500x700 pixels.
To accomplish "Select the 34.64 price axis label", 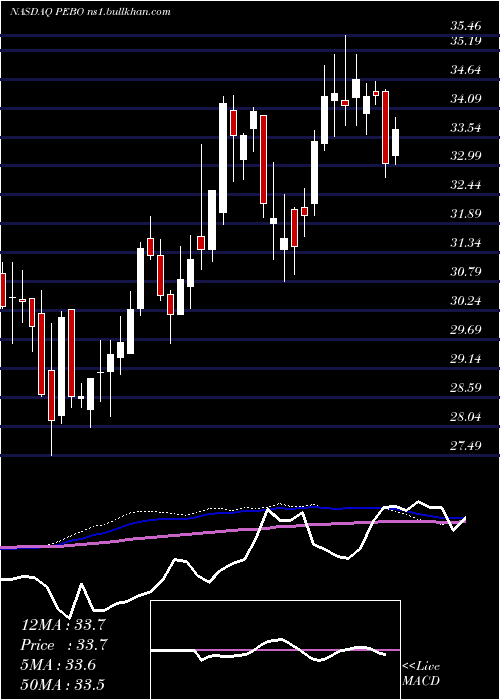I will point(466,70).
